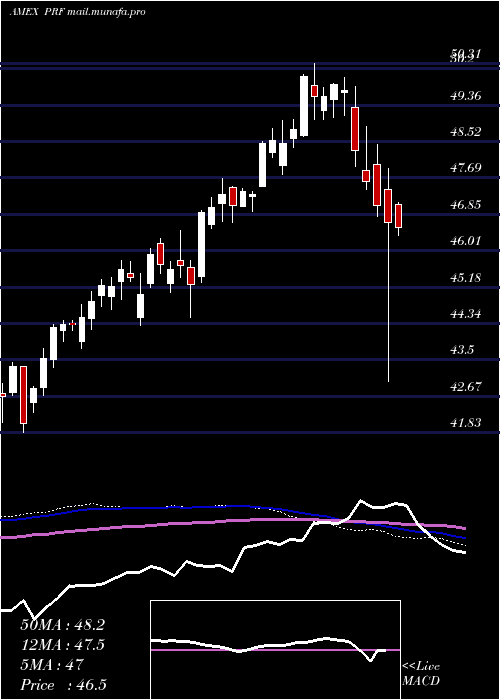Click the MACD inset chart box
Screen dimensions: 500x700
tap(275, 650)
